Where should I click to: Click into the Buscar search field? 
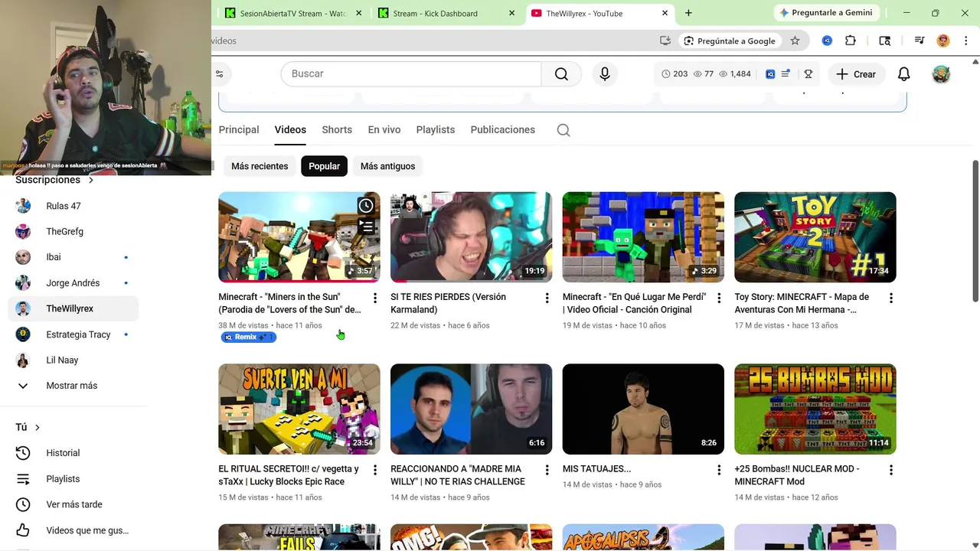tap(411, 74)
